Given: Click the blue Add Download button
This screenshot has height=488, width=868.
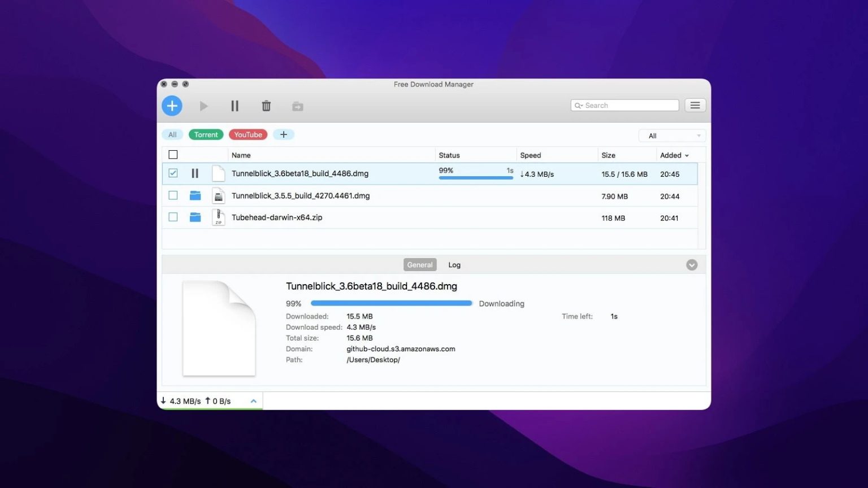Looking at the screenshot, I should click(x=172, y=106).
